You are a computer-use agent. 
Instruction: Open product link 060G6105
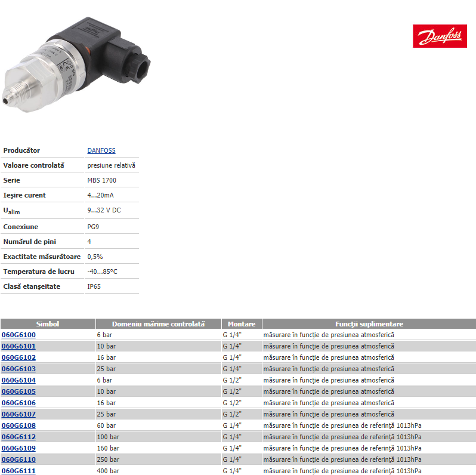tap(18, 391)
